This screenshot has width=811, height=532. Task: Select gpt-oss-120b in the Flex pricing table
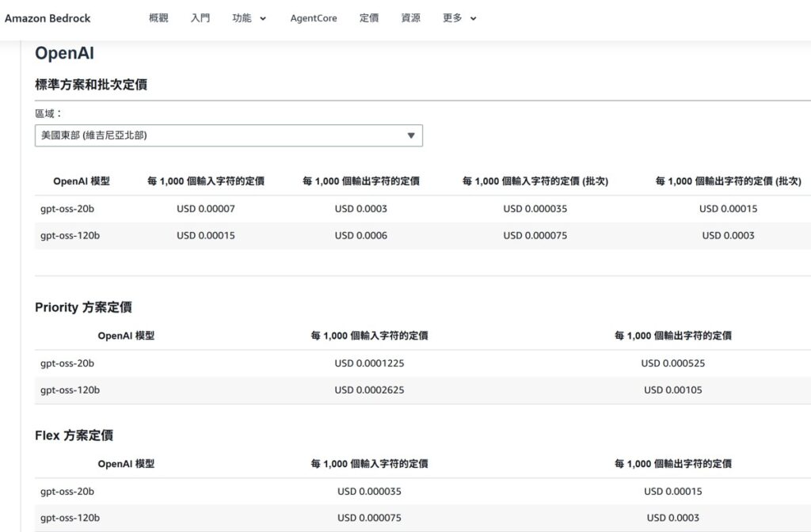tap(70, 519)
